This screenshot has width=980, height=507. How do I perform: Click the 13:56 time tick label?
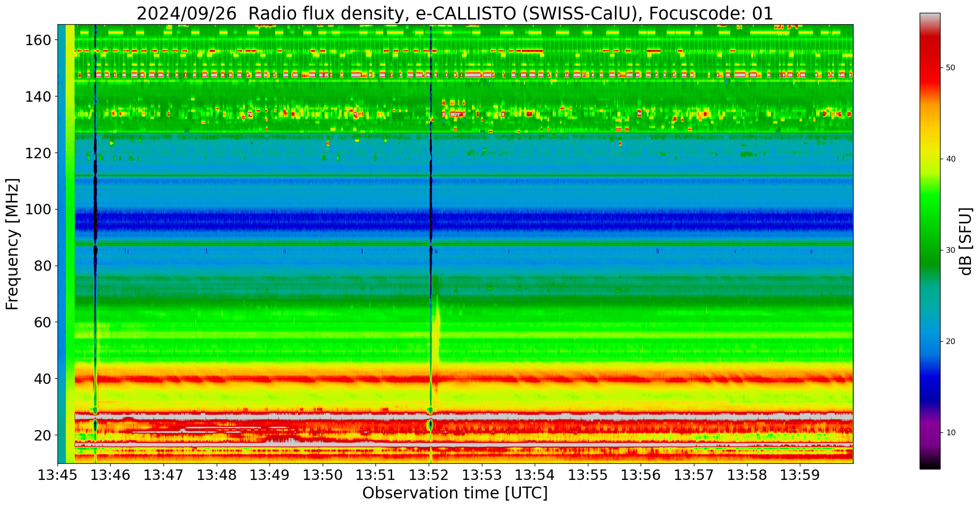coord(641,475)
